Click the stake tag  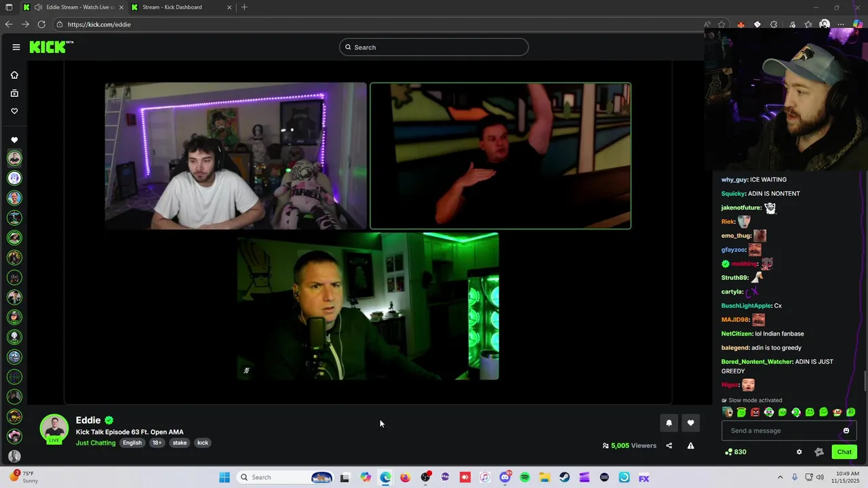point(180,443)
